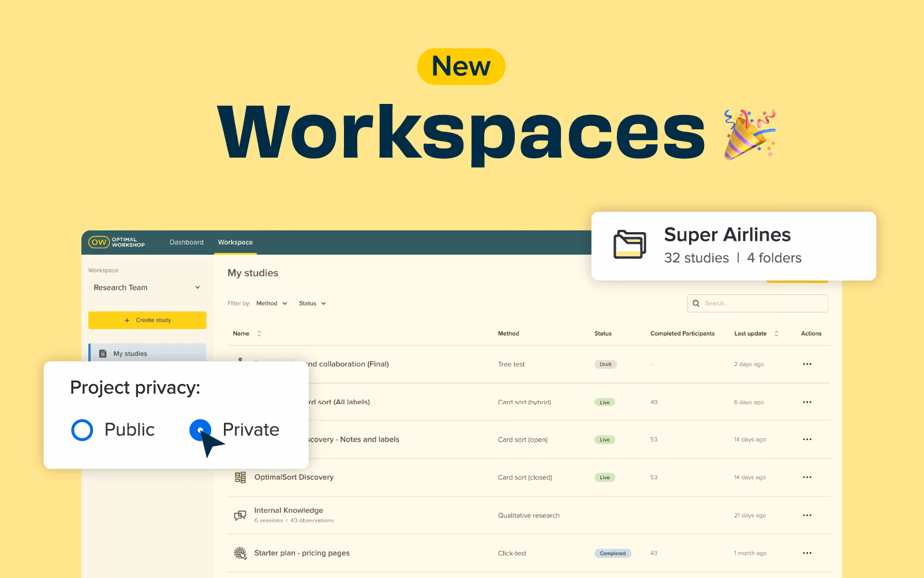
Task: Click the Search input field
Action: [758, 303]
